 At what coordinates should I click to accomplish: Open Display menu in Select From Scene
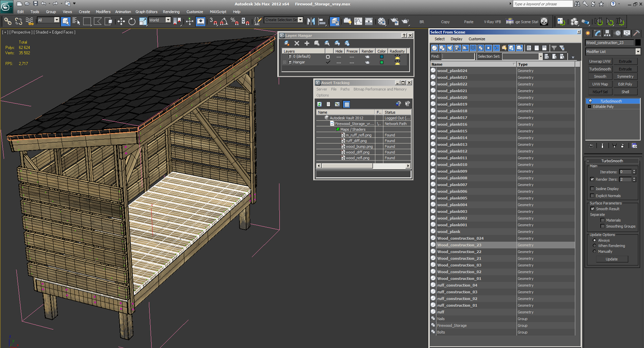pos(456,39)
